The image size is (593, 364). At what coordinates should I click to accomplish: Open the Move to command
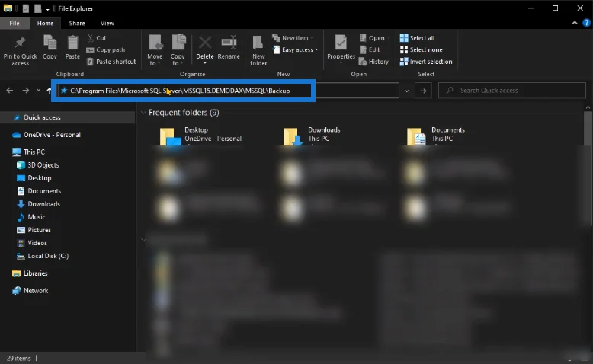tap(155, 50)
